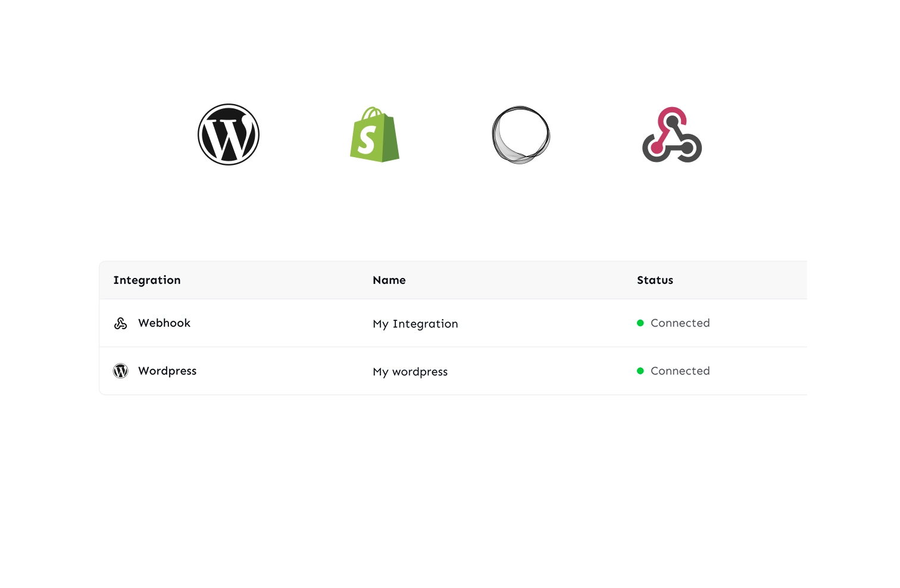Sort the table by the Status column header

[655, 280]
